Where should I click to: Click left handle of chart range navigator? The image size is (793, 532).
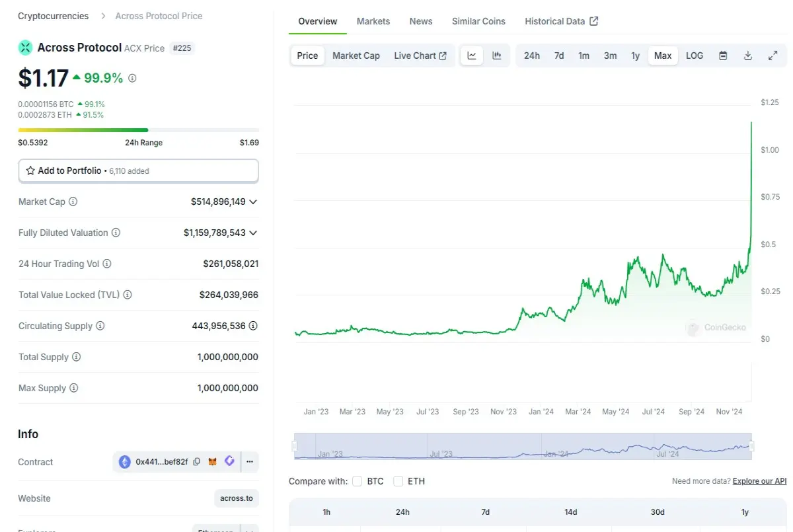click(x=294, y=447)
